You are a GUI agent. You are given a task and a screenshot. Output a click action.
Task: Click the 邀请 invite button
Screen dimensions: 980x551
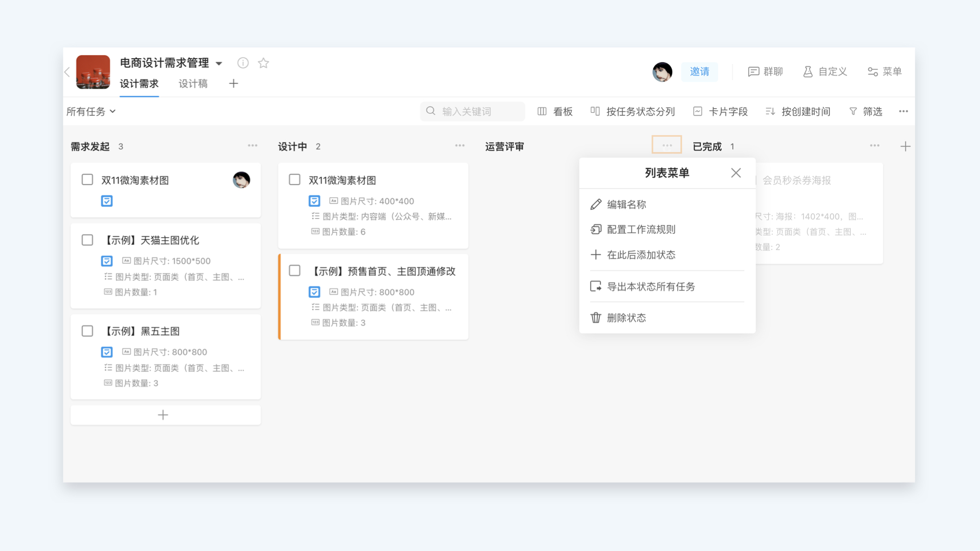[x=699, y=71]
